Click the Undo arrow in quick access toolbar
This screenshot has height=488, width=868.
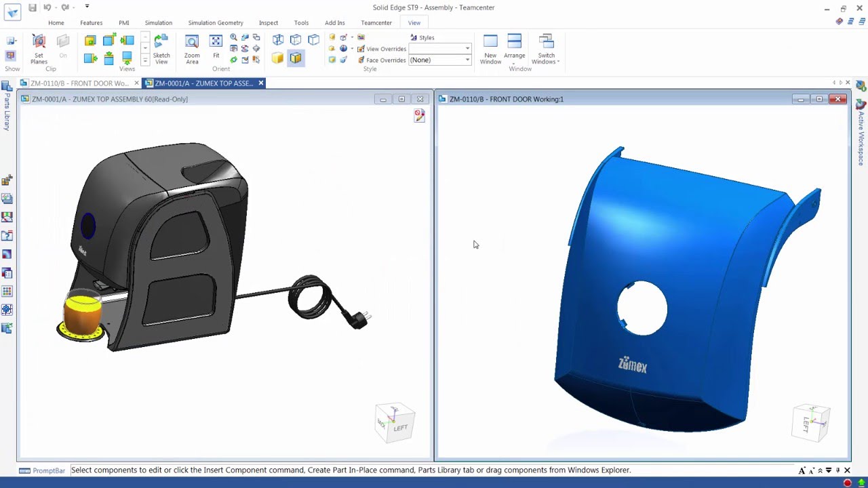pos(47,7)
